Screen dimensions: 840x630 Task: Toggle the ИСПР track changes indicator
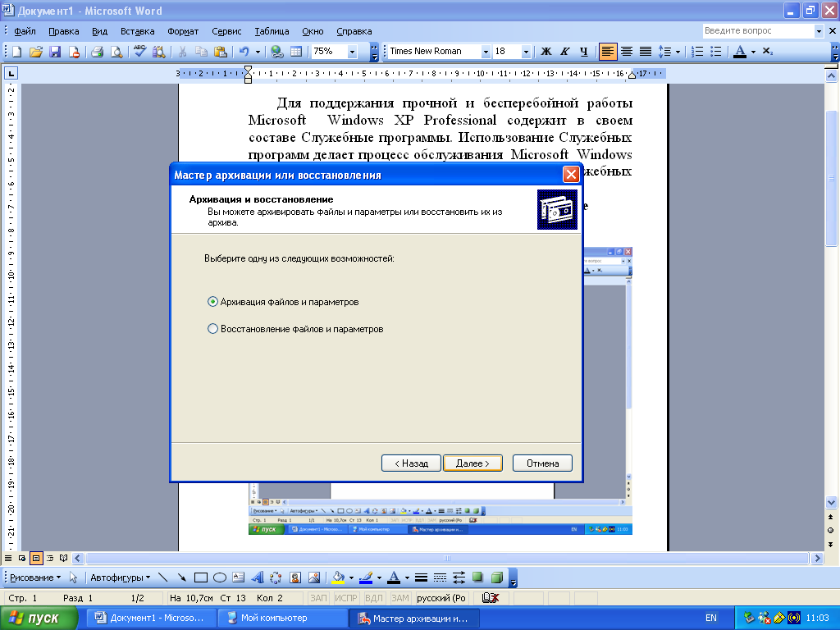[x=346, y=598]
